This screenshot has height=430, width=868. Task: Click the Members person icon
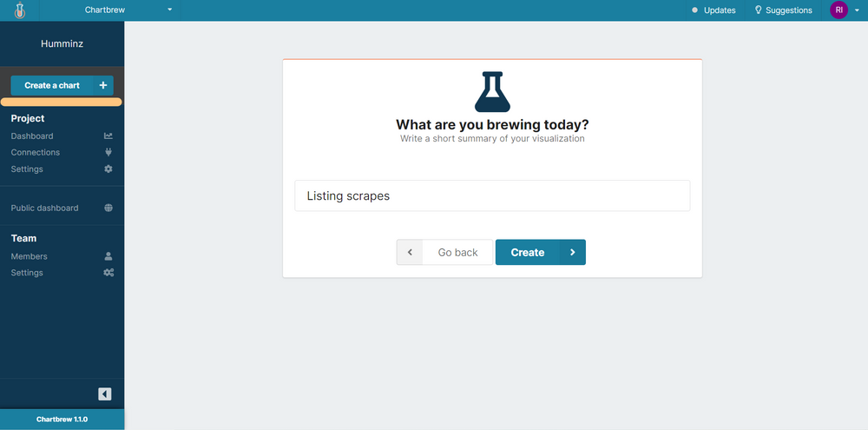108,256
